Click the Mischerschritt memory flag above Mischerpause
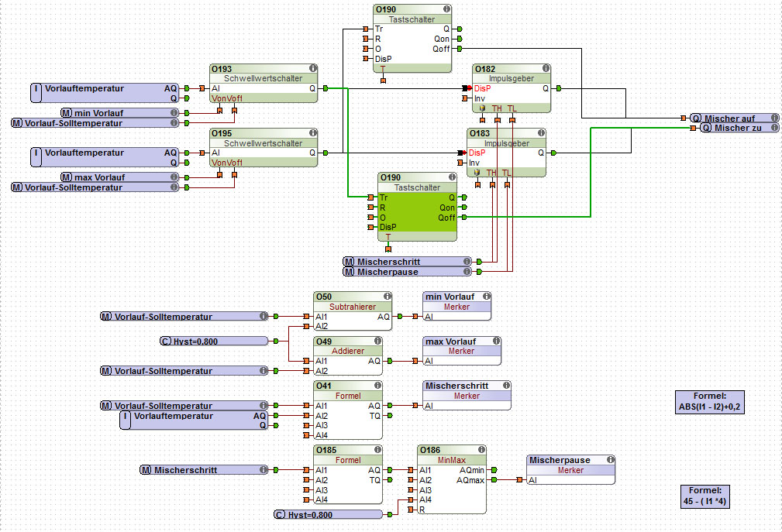This screenshot has height=532, width=782. click(407, 262)
